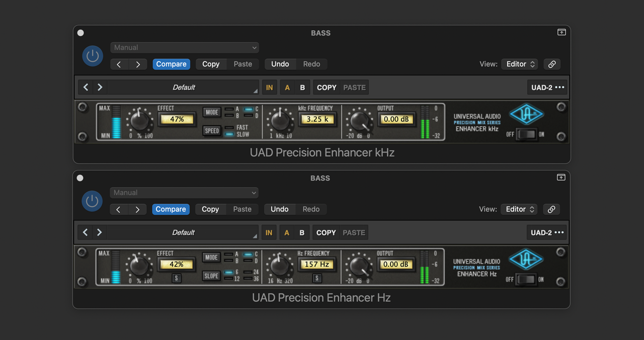Go to previous preset in kHz Logic header
The height and width of the screenshot is (340, 644).
pyautogui.click(x=119, y=64)
